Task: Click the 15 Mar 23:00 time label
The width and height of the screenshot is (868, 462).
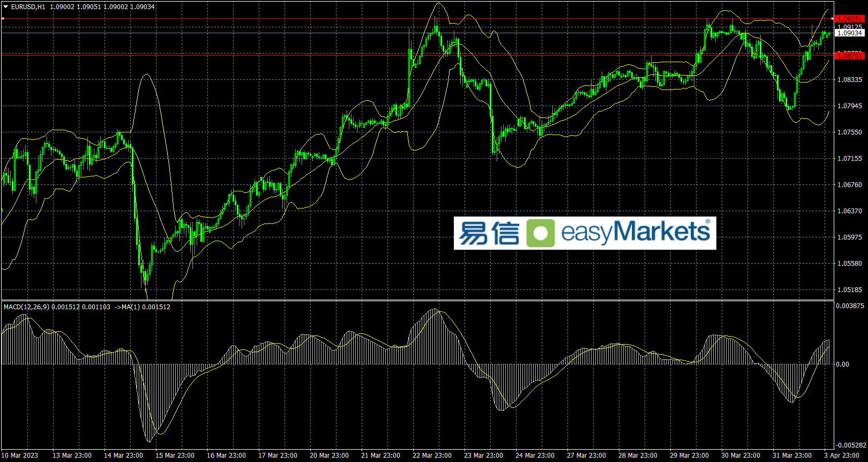Action: (175, 456)
